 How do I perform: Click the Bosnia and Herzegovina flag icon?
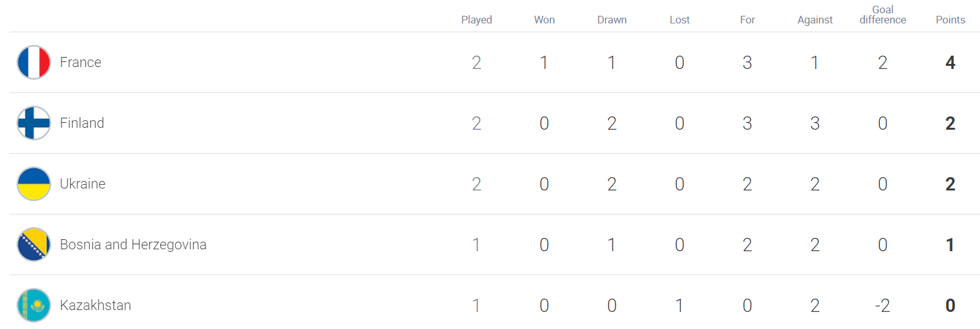tap(34, 244)
